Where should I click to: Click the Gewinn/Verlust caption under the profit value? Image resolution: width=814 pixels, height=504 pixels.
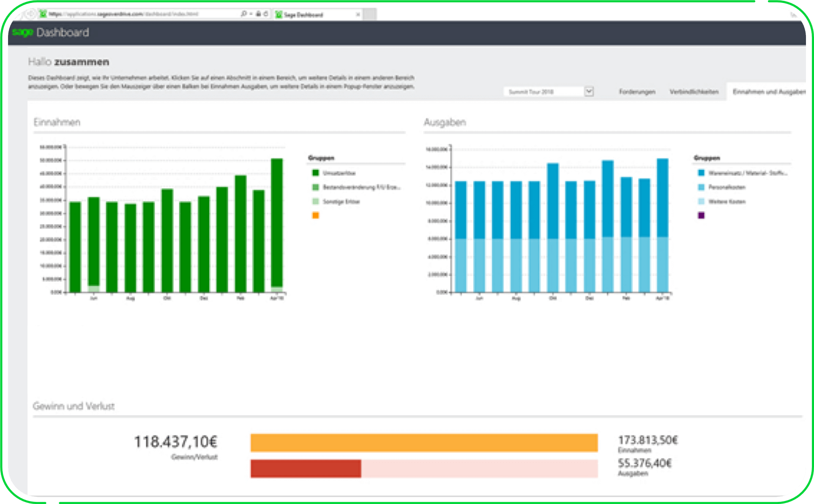pyautogui.click(x=194, y=457)
